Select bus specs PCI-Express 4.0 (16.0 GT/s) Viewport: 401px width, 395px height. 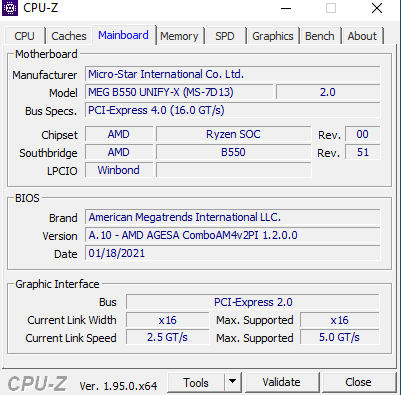(233, 110)
